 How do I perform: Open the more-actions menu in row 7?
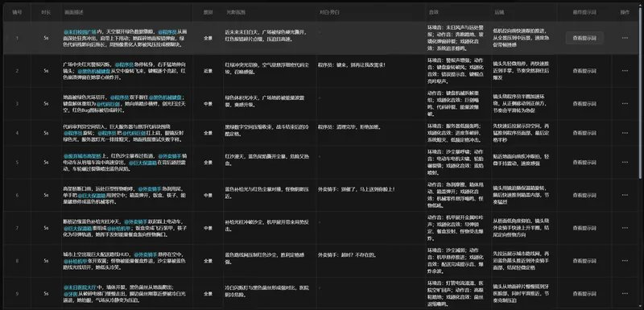point(625,228)
